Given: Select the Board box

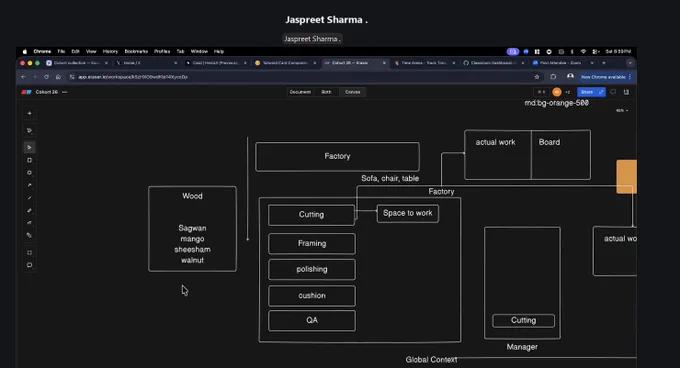Looking at the screenshot, I should [x=561, y=155].
